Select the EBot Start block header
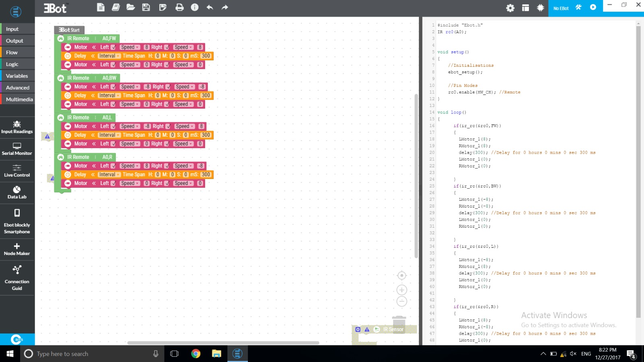The image size is (644, 362). click(69, 30)
